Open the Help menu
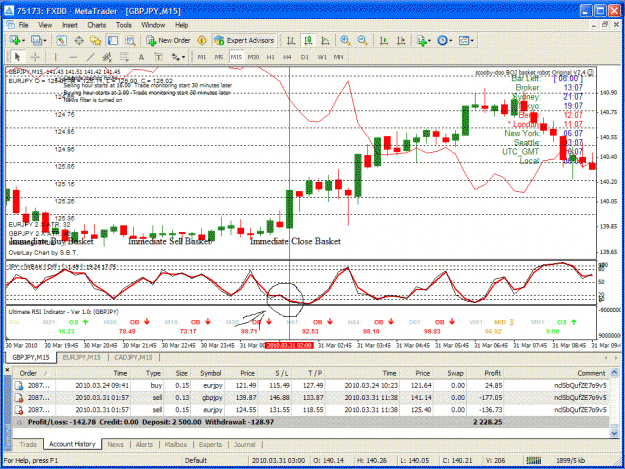The image size is (625, 469). 181,25
